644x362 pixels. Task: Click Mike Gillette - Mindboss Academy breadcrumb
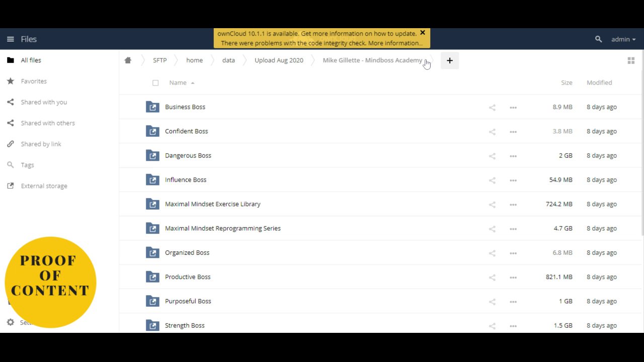[x=372, y=60]
